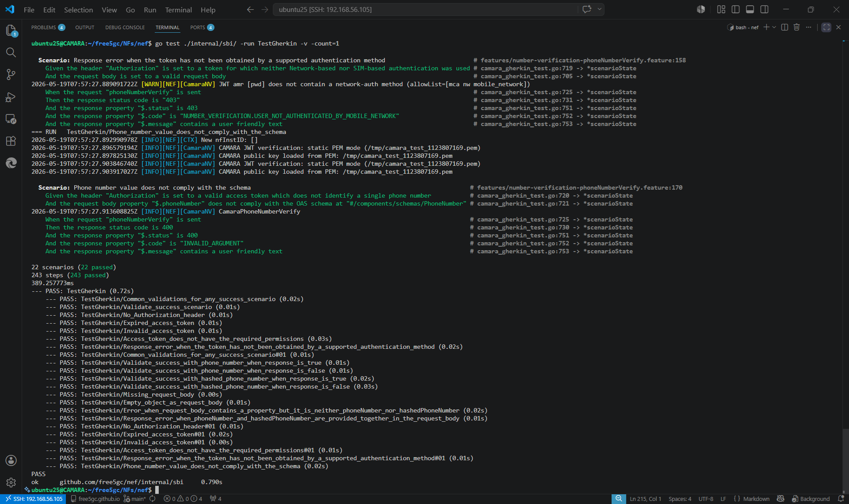Image resolution: width=849 pixels, height=504 pixels.
Task: Open the Go menu
Action: (x=130, y=10)
